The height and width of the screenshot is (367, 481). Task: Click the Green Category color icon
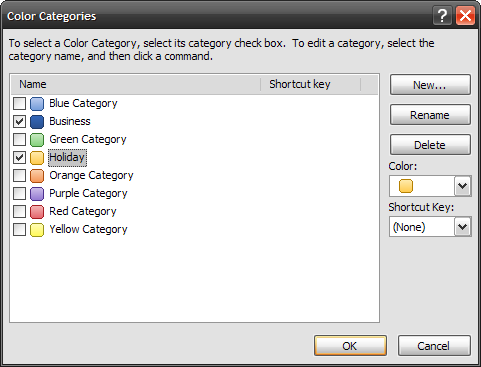tap(37, 140)
